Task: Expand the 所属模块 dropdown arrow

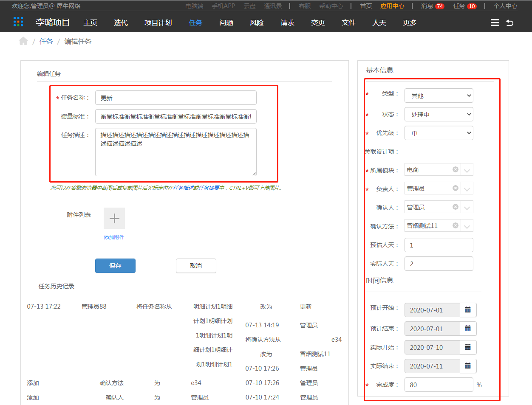Action: 467,170
